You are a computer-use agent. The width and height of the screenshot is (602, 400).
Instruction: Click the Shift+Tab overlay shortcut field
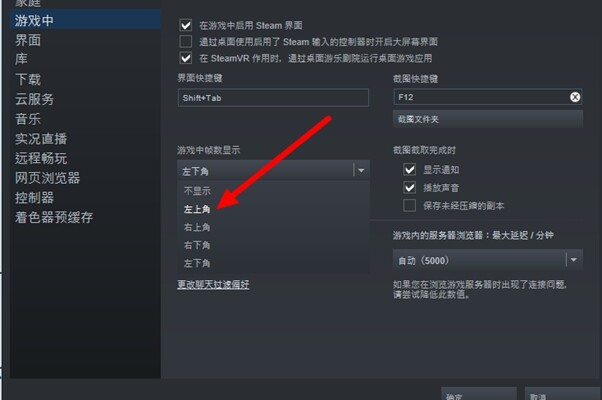click(273, 98)
